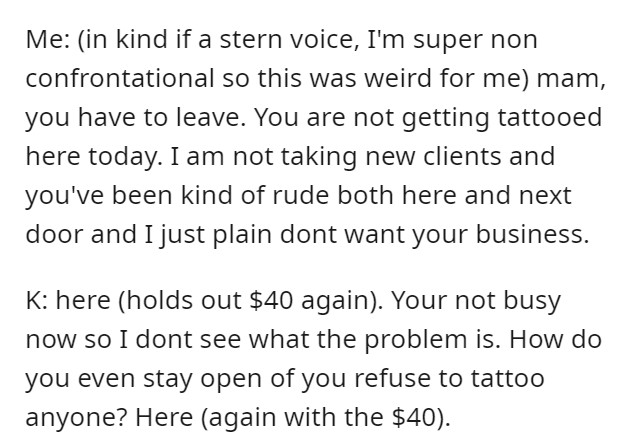Click the word "Me:" starting the first paragraph
This screenshot has height=445, width=633.
[x=47, y=40]
